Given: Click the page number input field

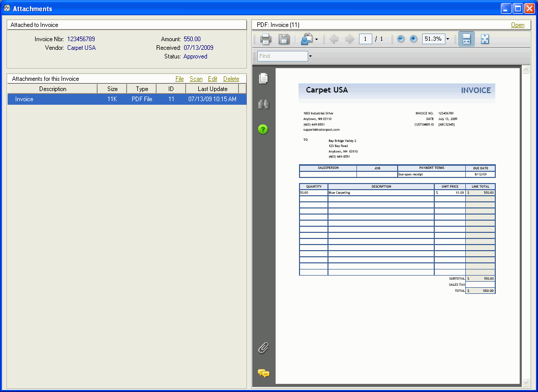Looking at the screenshot, I should [x=365, y=39].
